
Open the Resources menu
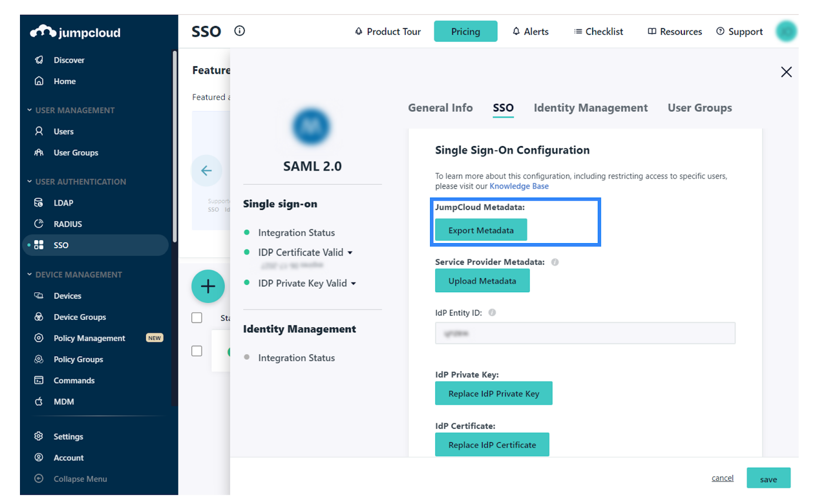coord(675,31)
